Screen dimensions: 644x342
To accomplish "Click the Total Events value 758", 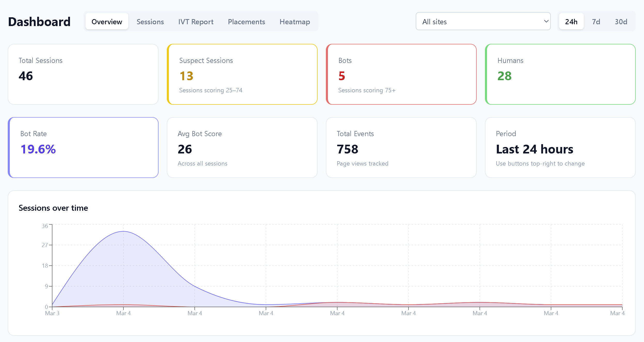I will [x=347, y=149].
